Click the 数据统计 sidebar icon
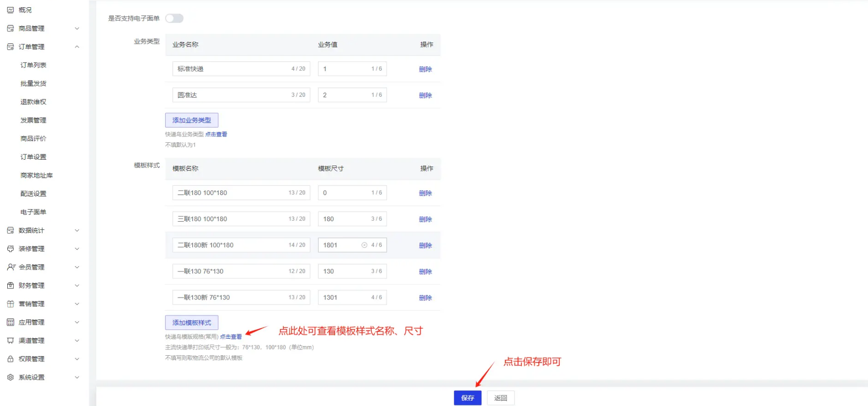The height and width of the screenshot is (406, 868). [10, 230]
